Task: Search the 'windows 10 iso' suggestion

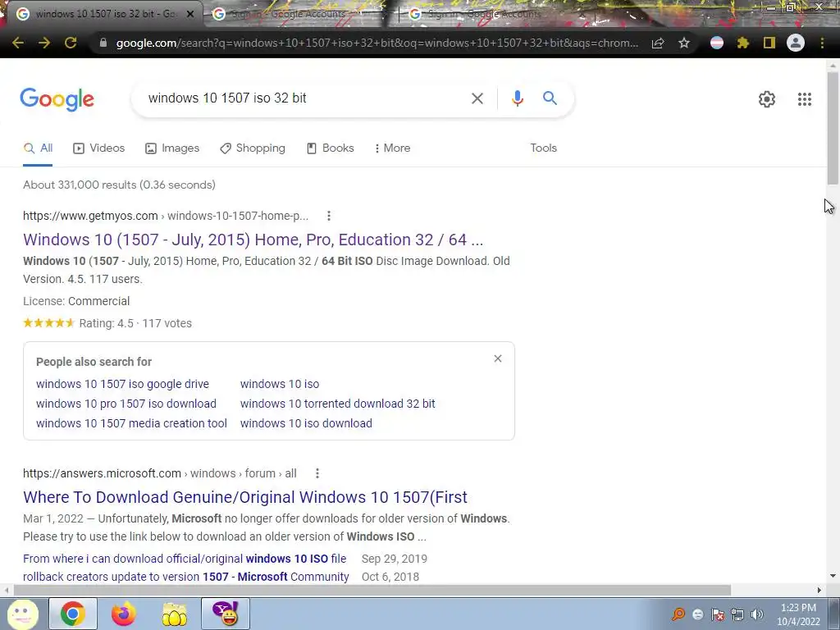Action: tap(279, 384)
